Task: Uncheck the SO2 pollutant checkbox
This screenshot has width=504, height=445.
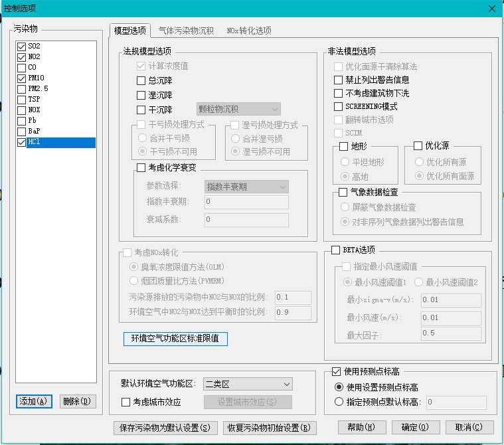Action: 22,46
